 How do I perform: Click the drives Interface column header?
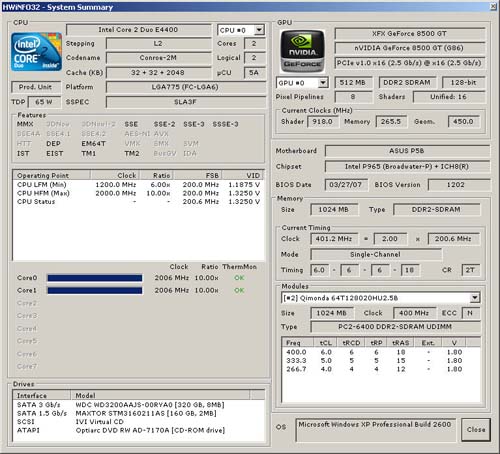coord(42,396)
